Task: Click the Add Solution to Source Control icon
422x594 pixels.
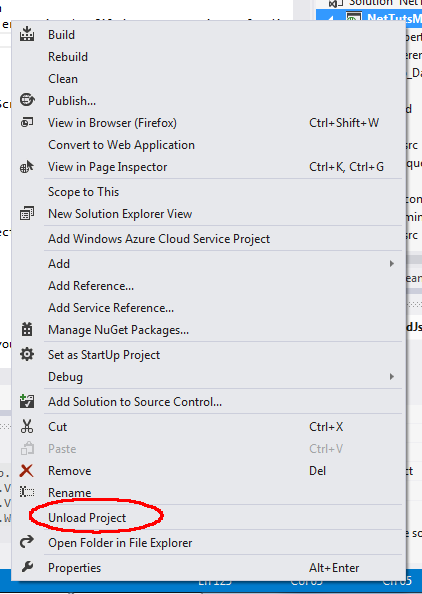Action: click(x=27, y=401)
